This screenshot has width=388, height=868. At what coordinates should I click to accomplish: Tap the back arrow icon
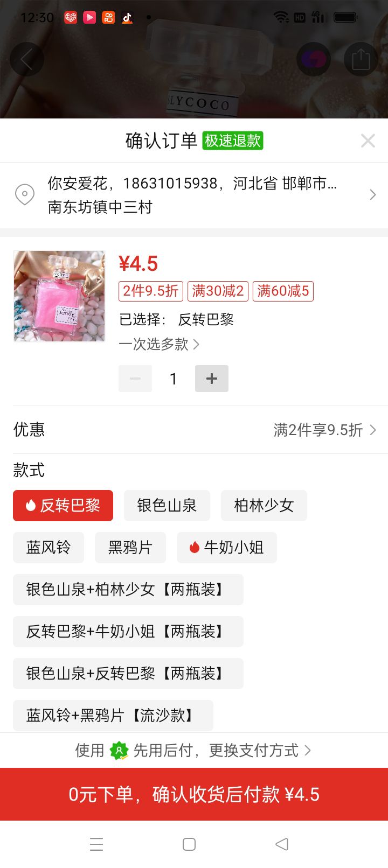[26, 59]
